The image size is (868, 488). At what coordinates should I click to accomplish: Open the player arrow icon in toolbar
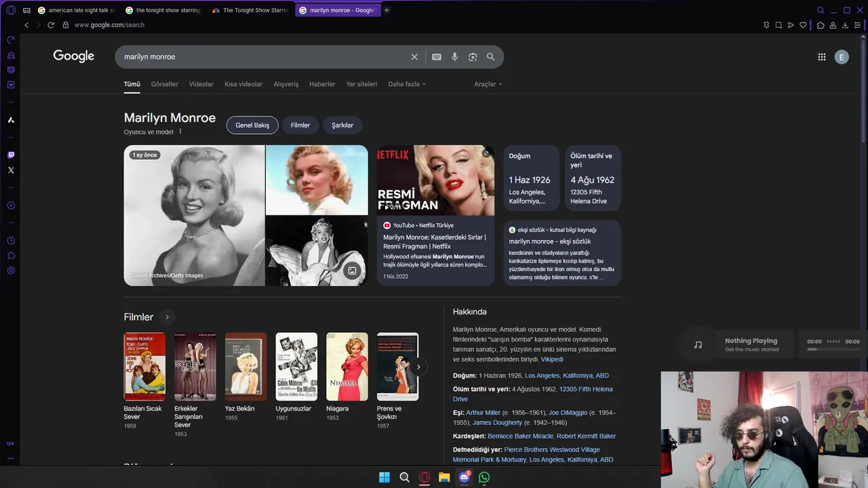[x=791, y=25]
